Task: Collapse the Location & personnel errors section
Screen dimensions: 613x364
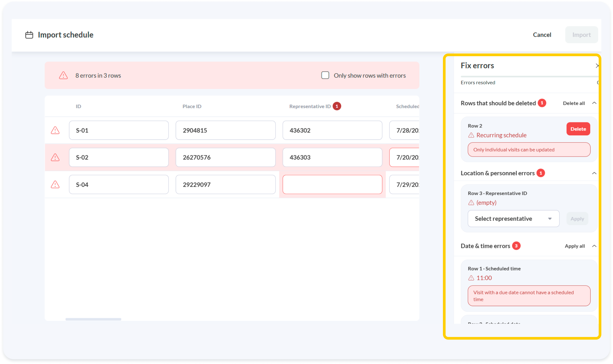Action: (x=594, y=173)
